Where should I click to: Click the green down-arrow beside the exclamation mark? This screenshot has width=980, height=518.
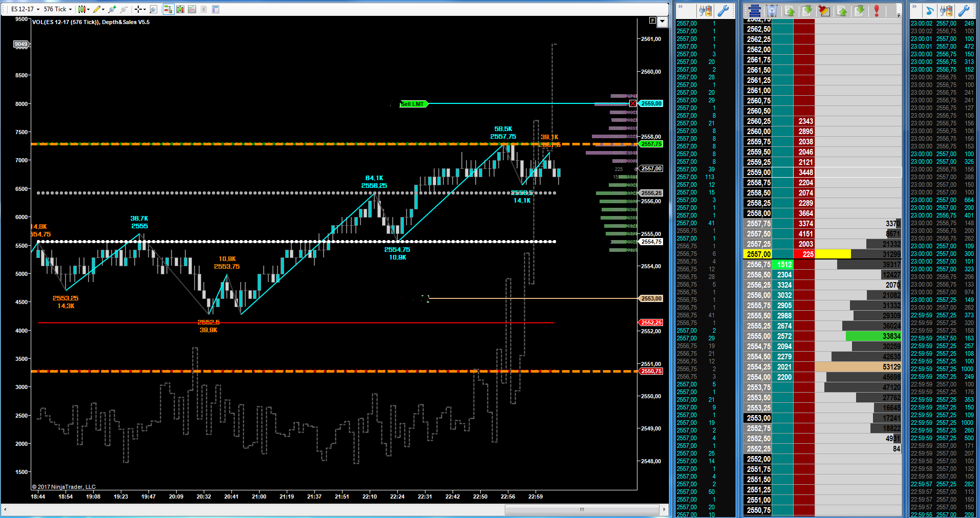pyautogui.click(x=860, y=11)
